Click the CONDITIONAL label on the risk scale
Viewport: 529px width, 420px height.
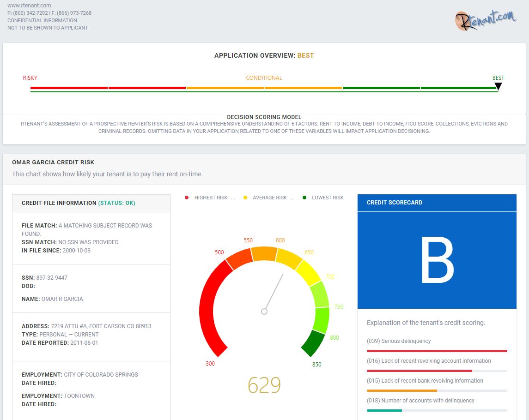pyautogui.click(x=264, y=78)
